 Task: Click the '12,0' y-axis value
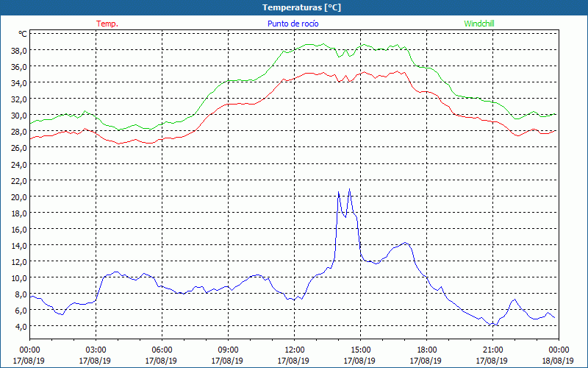click(x=18, y=261)
